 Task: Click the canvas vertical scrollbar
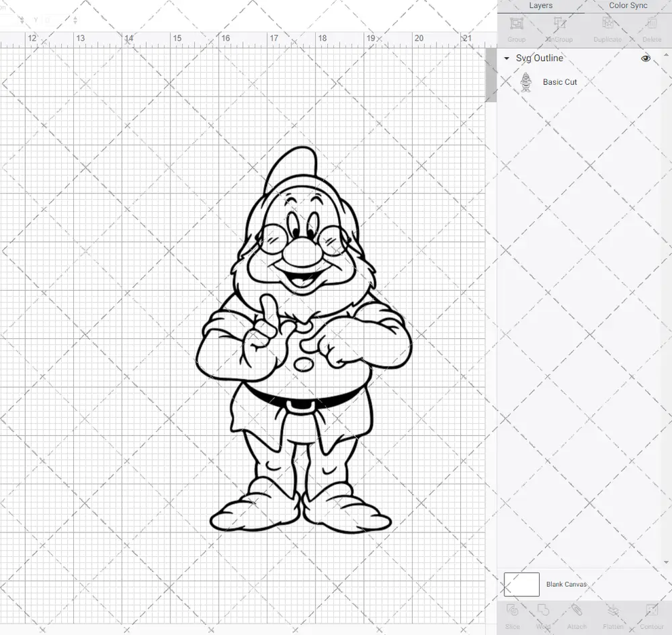(490, 75)
